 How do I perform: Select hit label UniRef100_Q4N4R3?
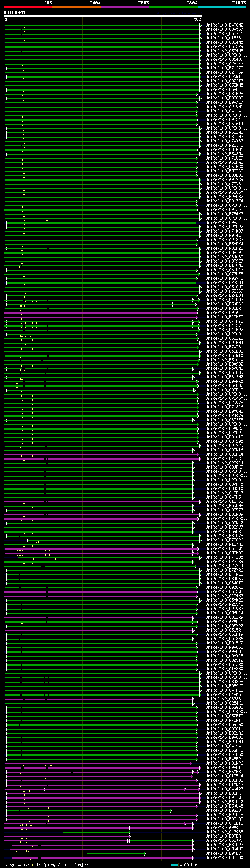[224, 789]
